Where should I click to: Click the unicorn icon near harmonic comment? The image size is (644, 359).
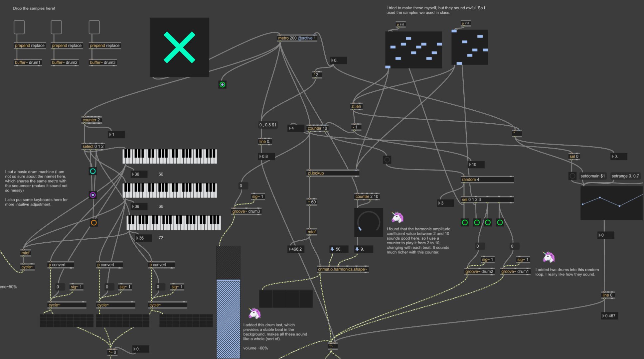point(397,217)
